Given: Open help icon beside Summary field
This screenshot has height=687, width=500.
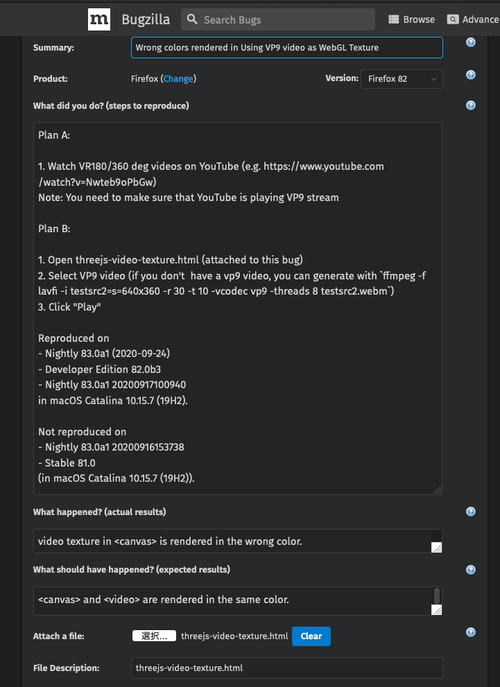Looking at the screenshot, I should tap(471, 42).
